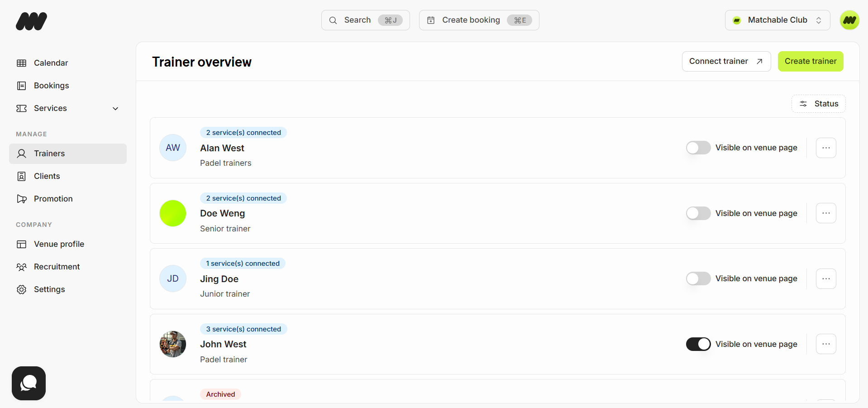Open Jing Doe trainer name
868x408 pixels.
219,279
